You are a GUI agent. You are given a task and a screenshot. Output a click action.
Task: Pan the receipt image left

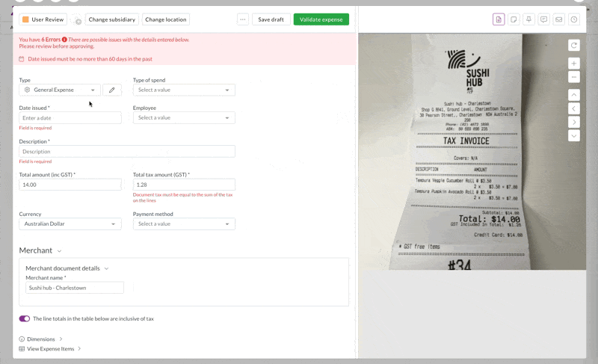point(573,108)
